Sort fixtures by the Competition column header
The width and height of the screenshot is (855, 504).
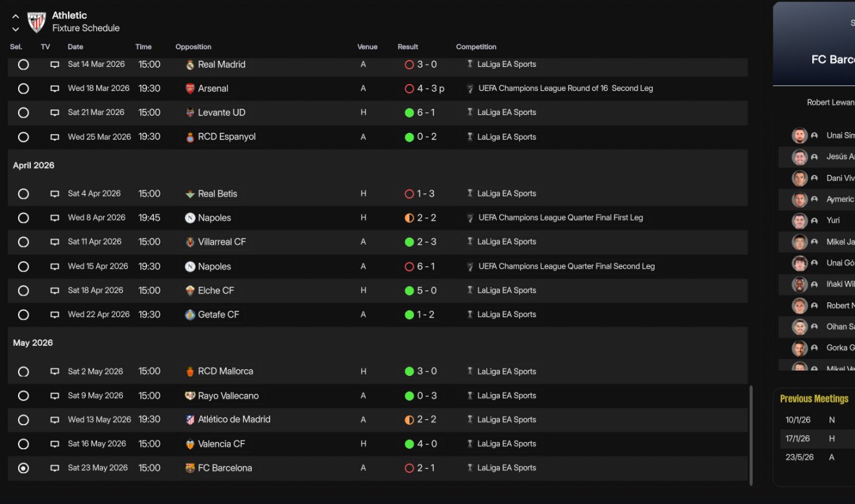point(476,47)
